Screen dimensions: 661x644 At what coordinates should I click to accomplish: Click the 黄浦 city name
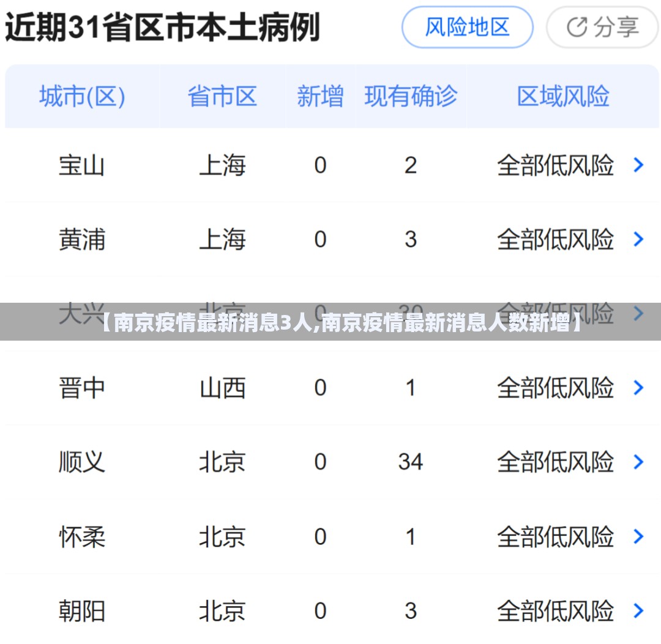(x=82, y=239)
